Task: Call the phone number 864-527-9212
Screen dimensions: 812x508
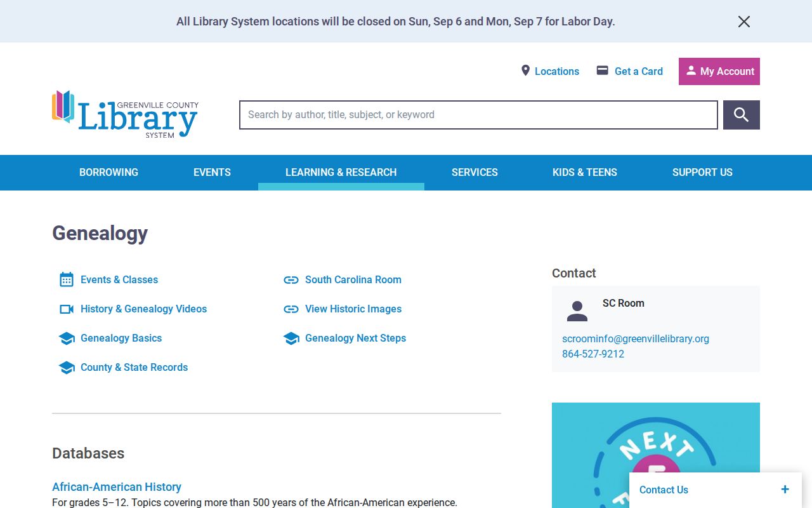Action: (593, 354)
